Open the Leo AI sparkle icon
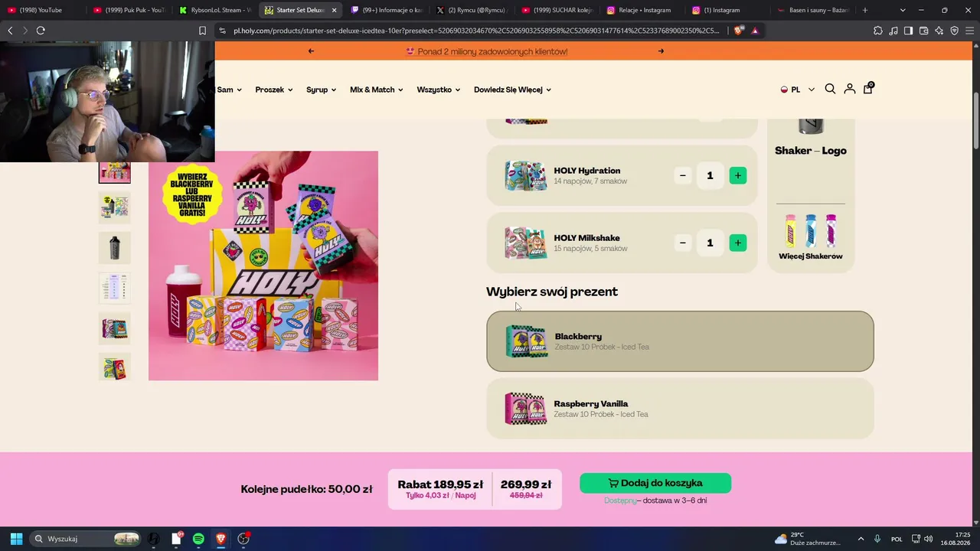Image resolution: width=980 pixels, height=551 pixels. pyautogui.click(x=939, y=31)
